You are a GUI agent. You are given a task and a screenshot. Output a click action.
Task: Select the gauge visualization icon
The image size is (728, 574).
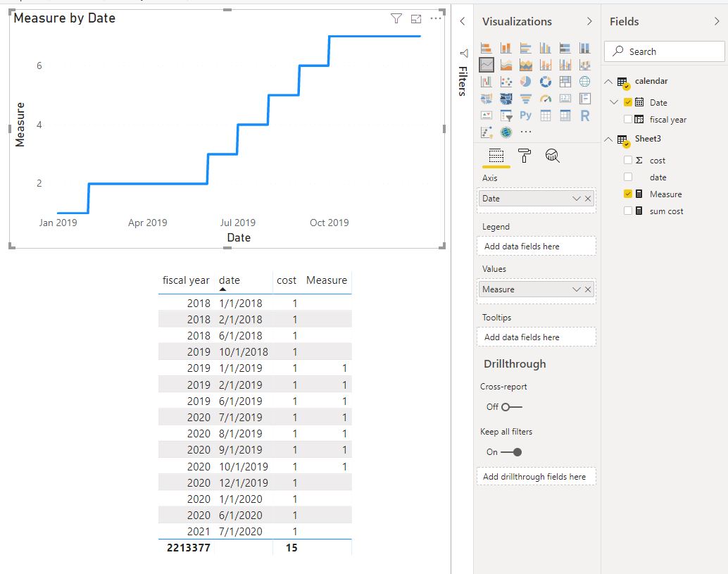(x=545, y=98)
